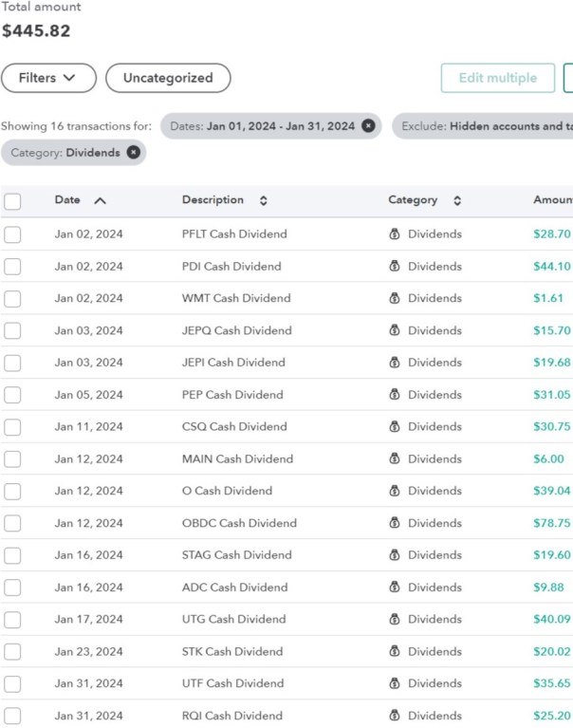
Task: Click dividend category icon for PFLT row
Action: (395, 234)
